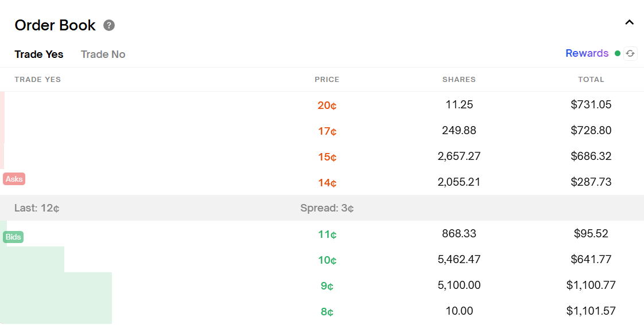Select the 15¢ ask price row

coord(327,157)
